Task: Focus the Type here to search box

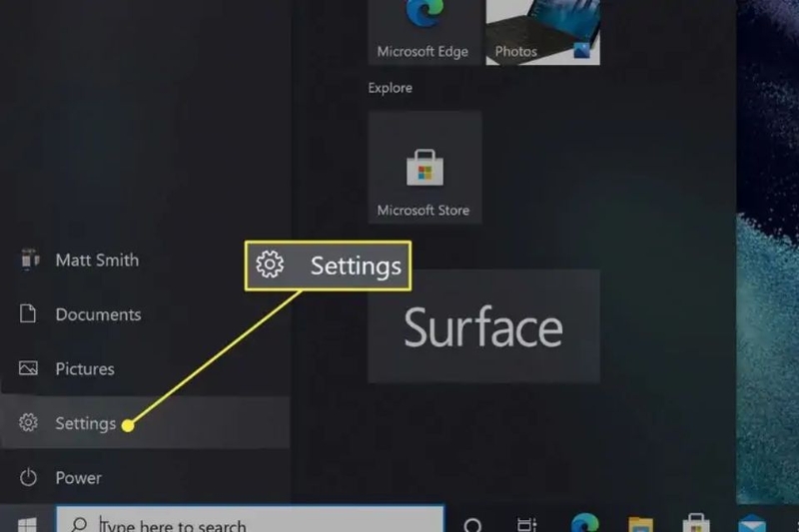Action: pyautogui.click(x=251, y=519)
